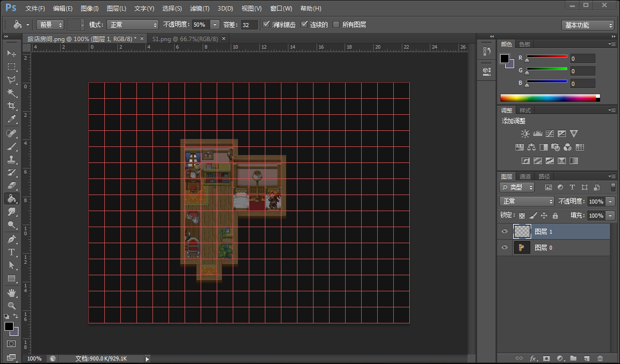Toggle the 连续的 contiguous checkbox
Viewport: 620px width, 364px height.
(x=304, y=25)
